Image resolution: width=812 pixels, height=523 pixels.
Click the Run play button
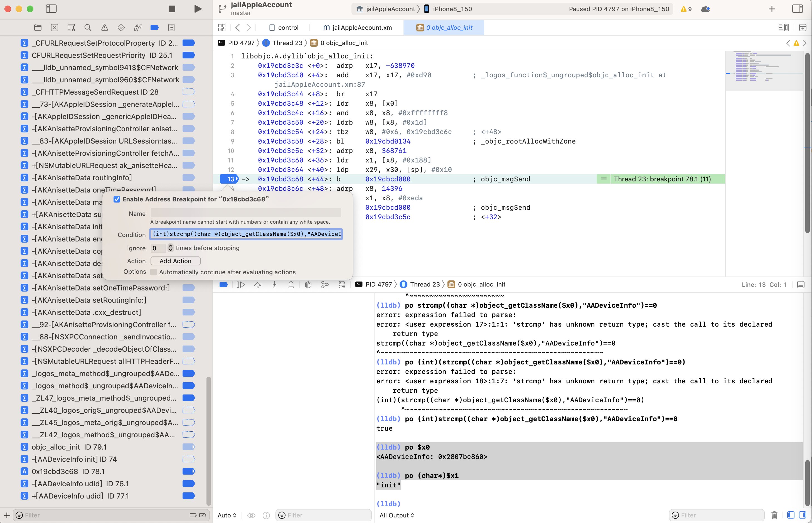point(198,9)
